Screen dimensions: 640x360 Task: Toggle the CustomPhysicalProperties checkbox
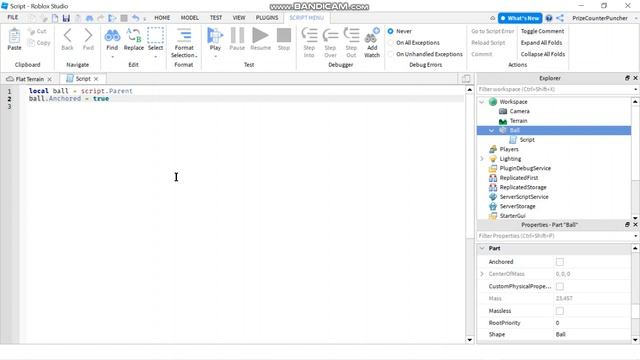[x=560, y=287]
